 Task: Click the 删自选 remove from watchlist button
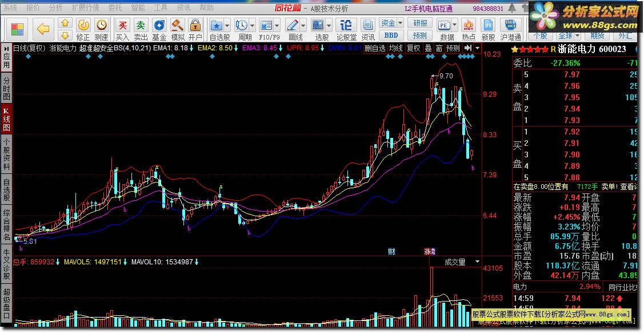375,48
